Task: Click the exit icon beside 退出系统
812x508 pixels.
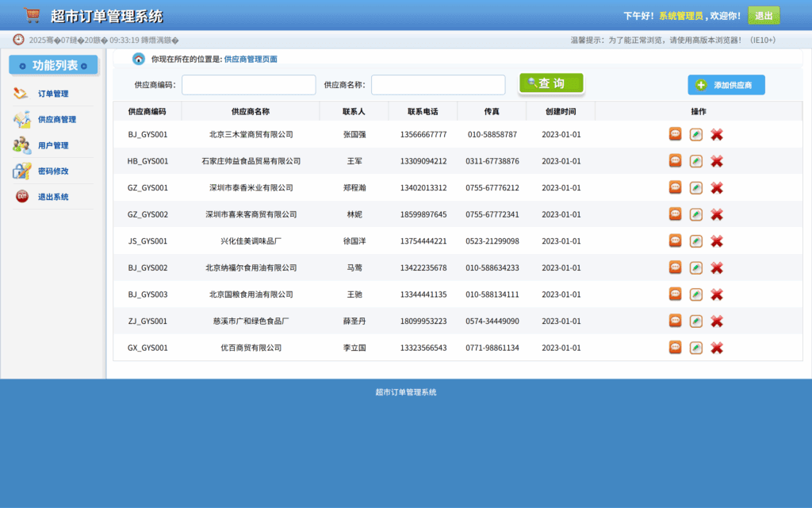Action: tap(21, 196)
